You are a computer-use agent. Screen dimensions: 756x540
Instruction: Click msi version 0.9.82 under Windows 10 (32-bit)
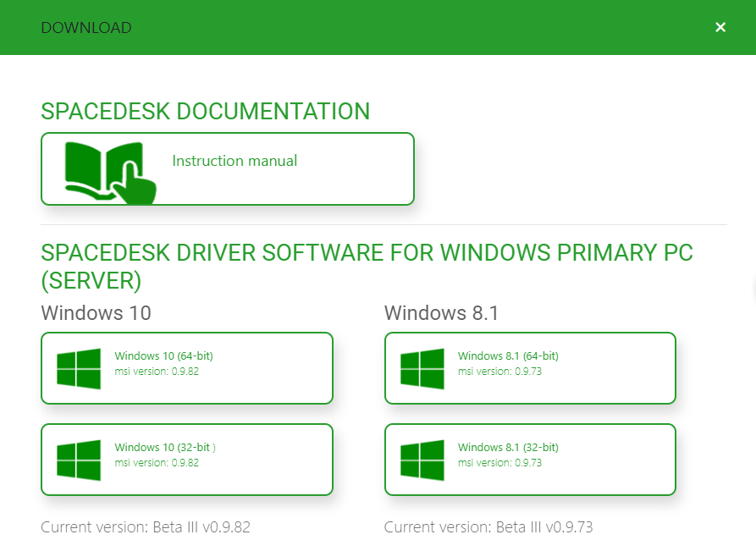[x=157, y=463]
